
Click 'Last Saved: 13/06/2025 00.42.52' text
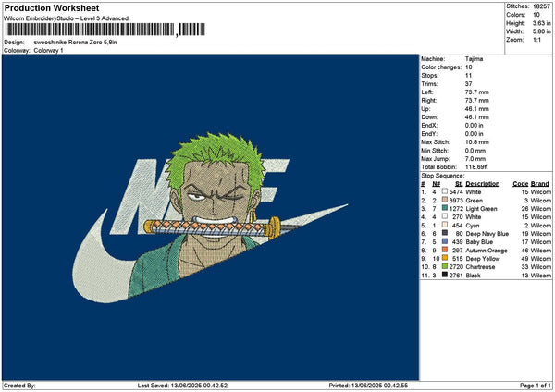pyautogui.click(x=182, y=386)
